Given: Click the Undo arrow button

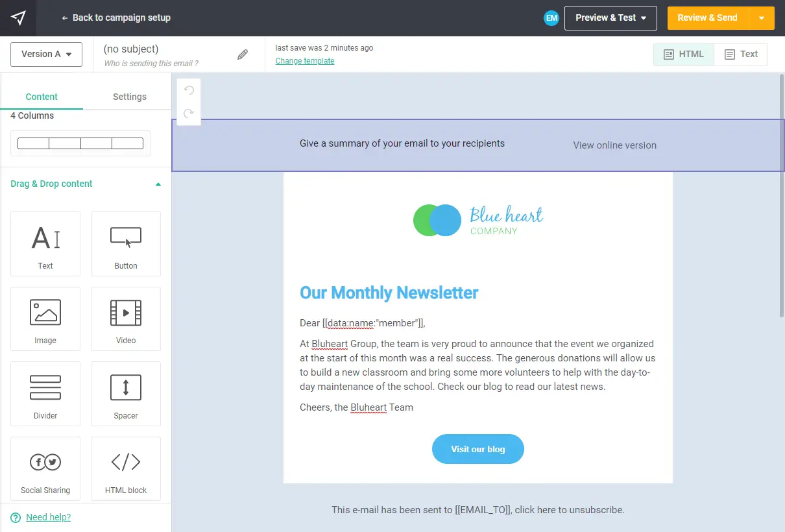Looking at the screenshot, I should (x=189, y=90).
